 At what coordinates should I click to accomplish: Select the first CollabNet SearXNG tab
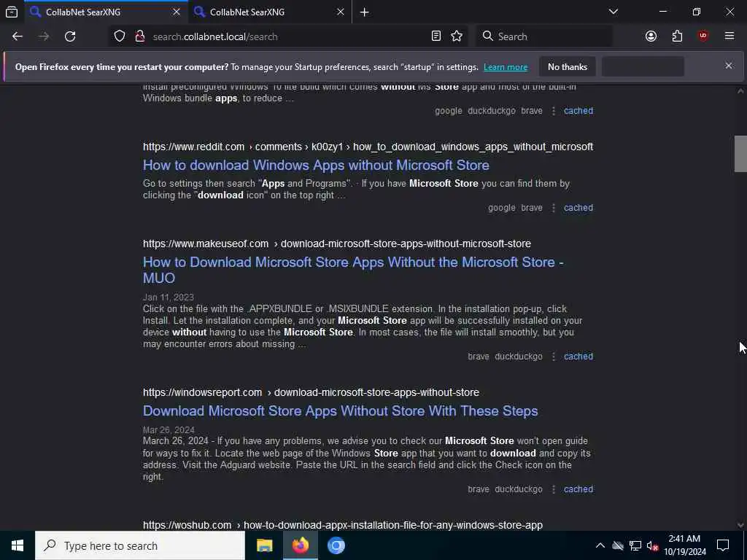[x=106, y=12]
